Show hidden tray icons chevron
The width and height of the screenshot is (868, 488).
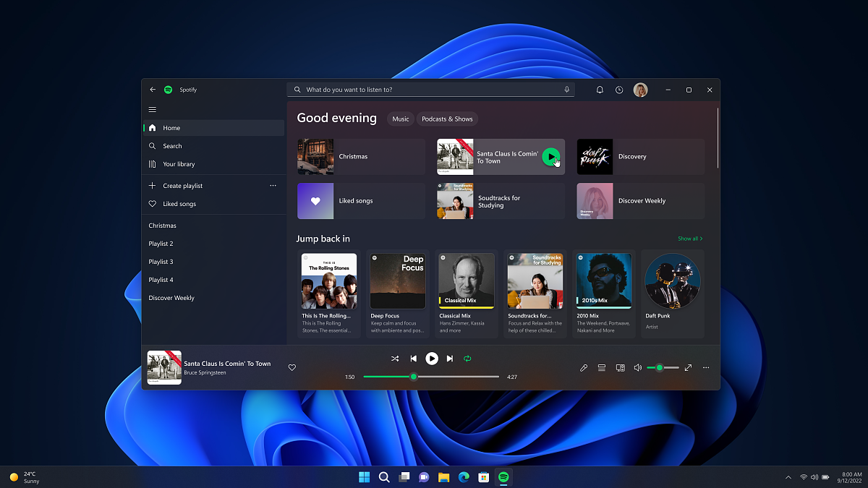(788, 477)
